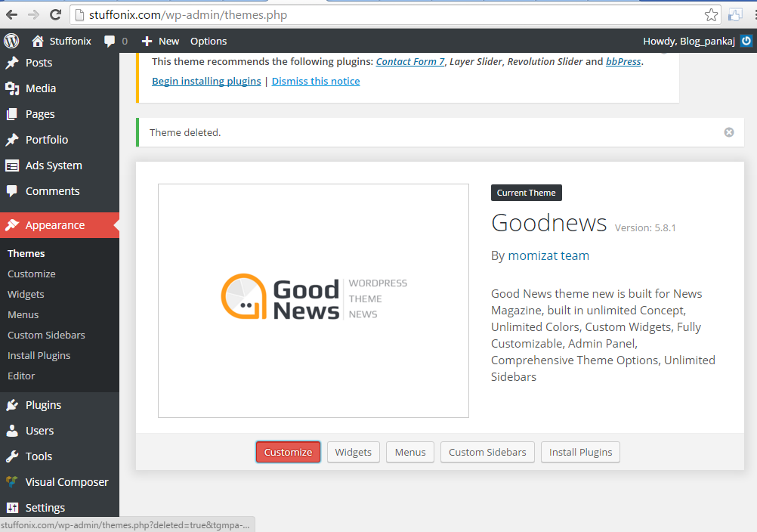Click Begin installing plugins link
Image resolution: width=757 pixels, height=532 pixels.
click(207, 81)
